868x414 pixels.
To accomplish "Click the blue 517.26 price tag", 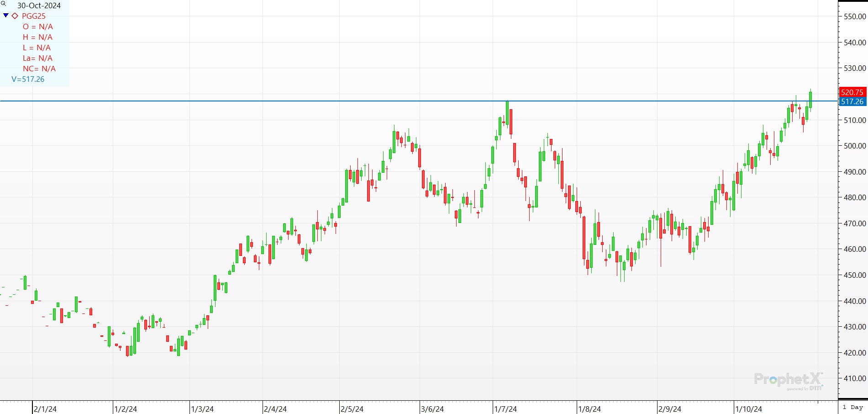I will [852, 101].
